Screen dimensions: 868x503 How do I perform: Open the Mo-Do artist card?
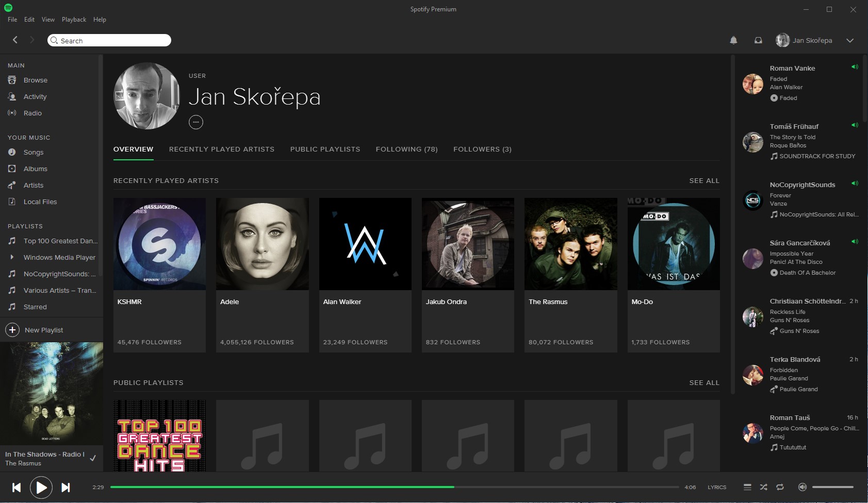pos(674,275)
